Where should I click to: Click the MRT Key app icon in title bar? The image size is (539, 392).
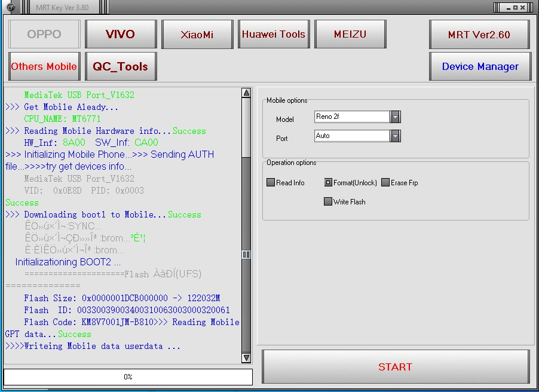(x=11, y=7)
